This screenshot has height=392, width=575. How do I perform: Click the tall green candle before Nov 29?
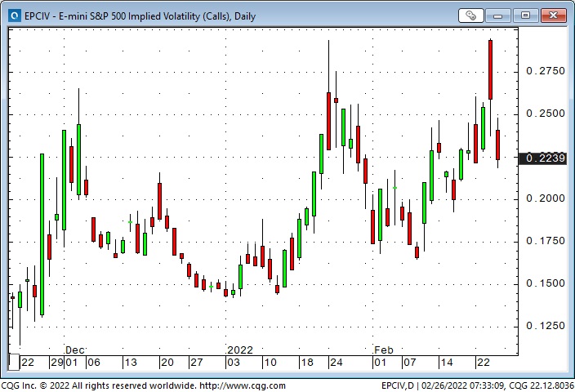tap(42, 234)
